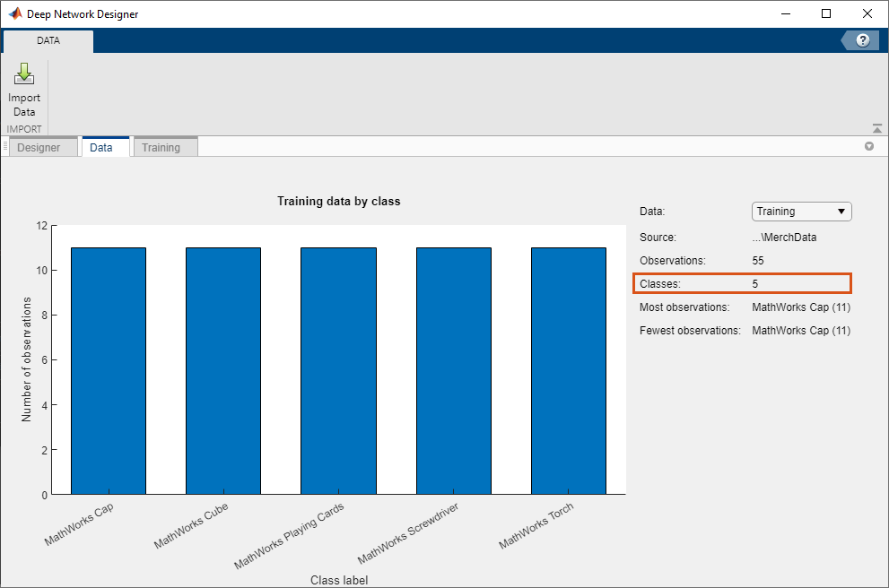Click the Most observations value MathWorks Cap (11)
This screenshot has height=588, width=889.
801,307
